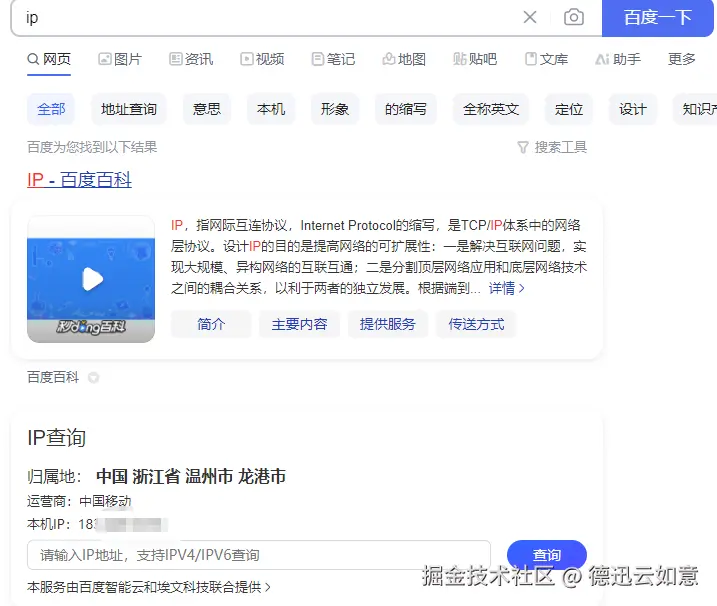The width and height of the screenshot is (717, 606).
Task: Switch to the 视频 tab
Action: [262, 59]
